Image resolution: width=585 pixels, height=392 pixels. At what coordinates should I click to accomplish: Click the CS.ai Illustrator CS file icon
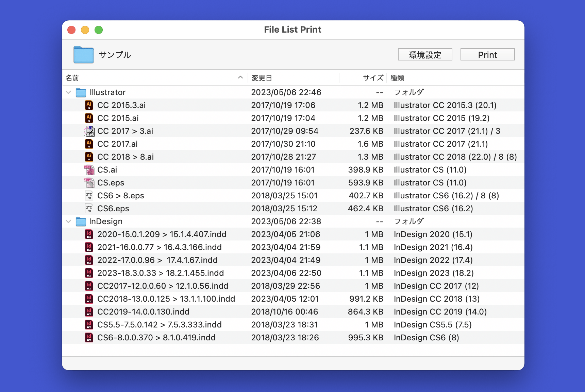[89, 170]
